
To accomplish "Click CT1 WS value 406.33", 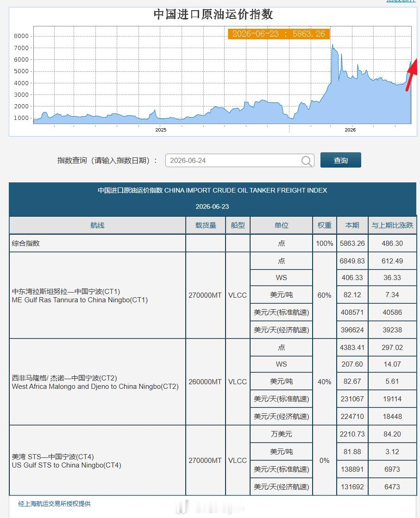I will (352, 278).
